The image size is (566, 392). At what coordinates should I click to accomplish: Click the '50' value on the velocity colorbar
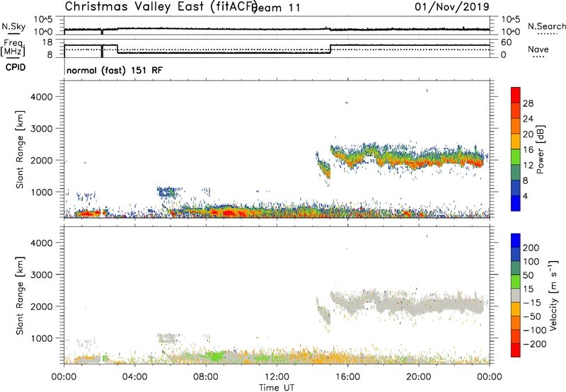(528, 275)
